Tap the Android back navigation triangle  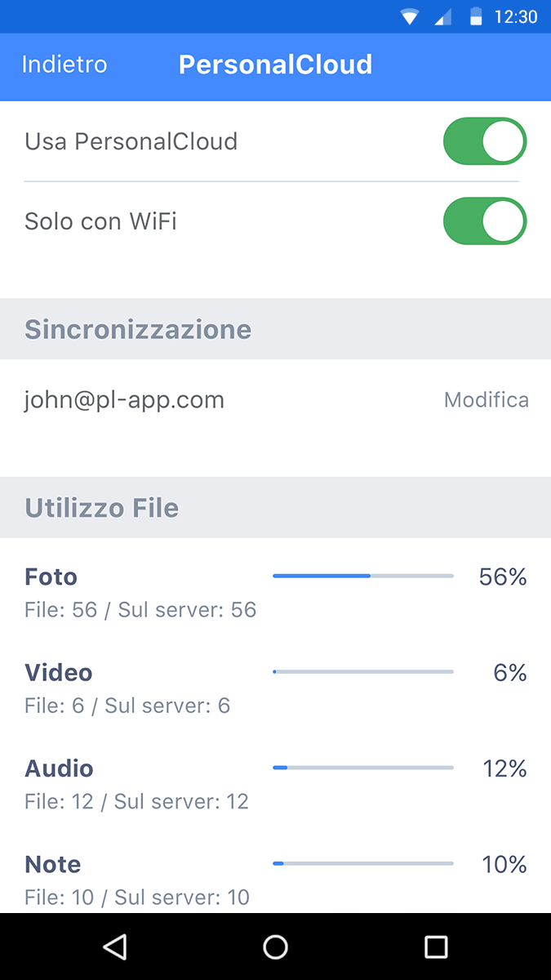[x=115, y=947]
